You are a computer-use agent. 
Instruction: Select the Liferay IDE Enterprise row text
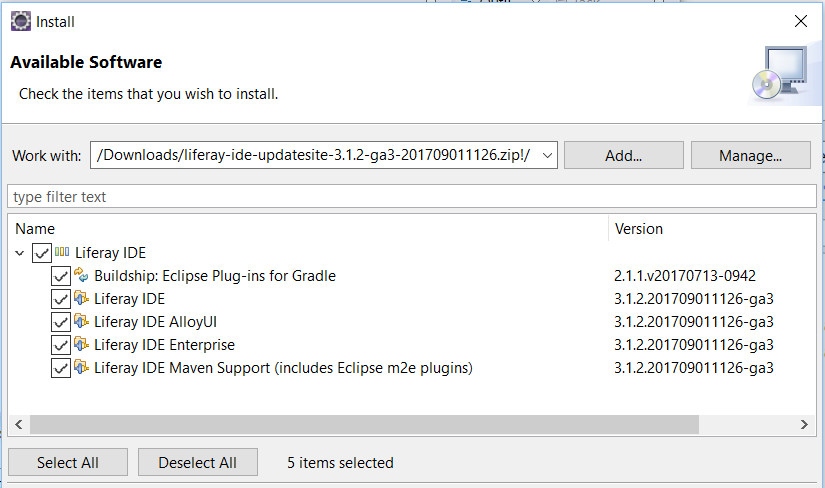point(164,345)
